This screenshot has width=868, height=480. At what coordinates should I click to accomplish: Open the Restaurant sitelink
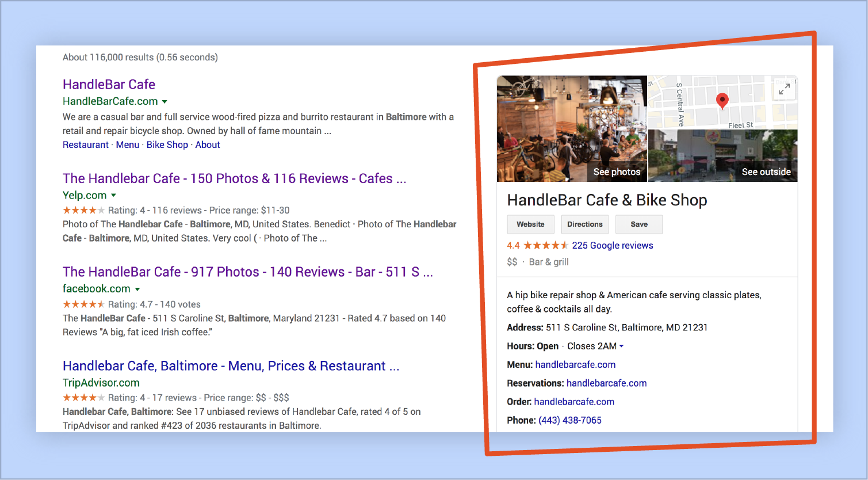(86, 145)
